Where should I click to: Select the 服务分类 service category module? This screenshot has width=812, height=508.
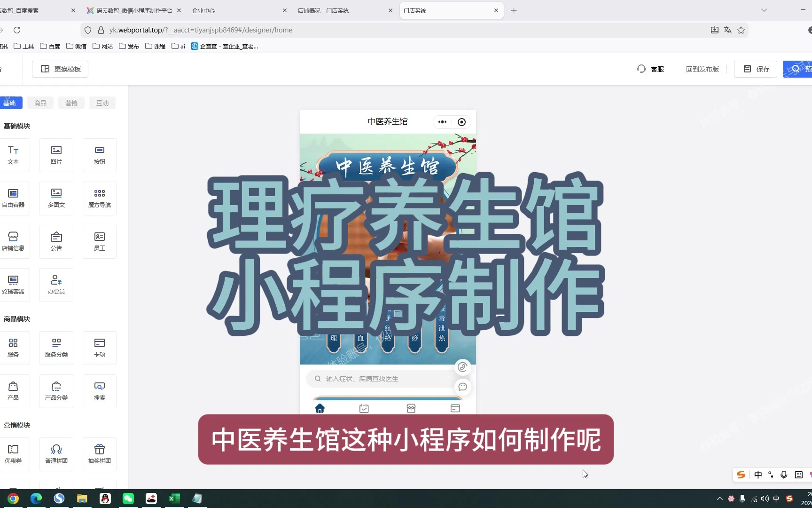(x=56, y=348)
